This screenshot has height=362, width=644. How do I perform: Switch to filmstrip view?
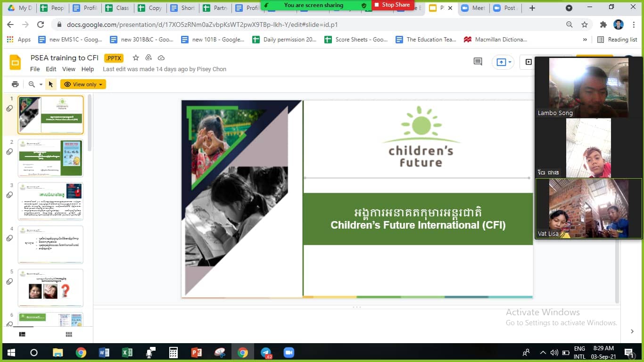pos(22,335)
